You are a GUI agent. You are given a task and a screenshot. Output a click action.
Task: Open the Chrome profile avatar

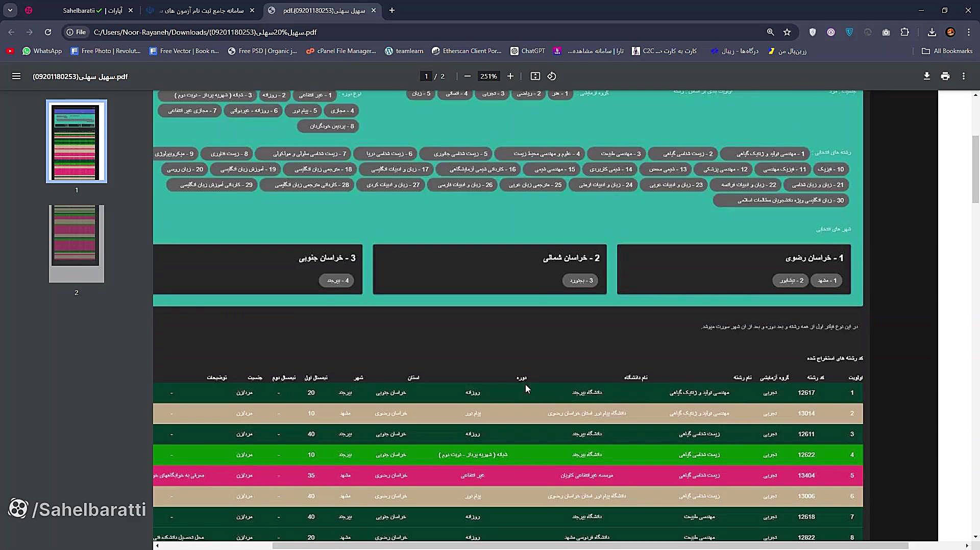(x=950, y=32)
